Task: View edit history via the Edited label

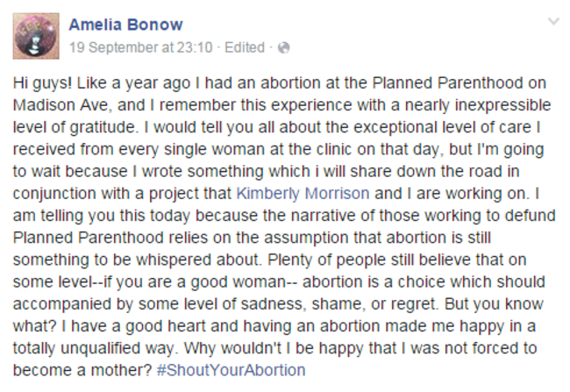Action: click(x=245, y=47)
